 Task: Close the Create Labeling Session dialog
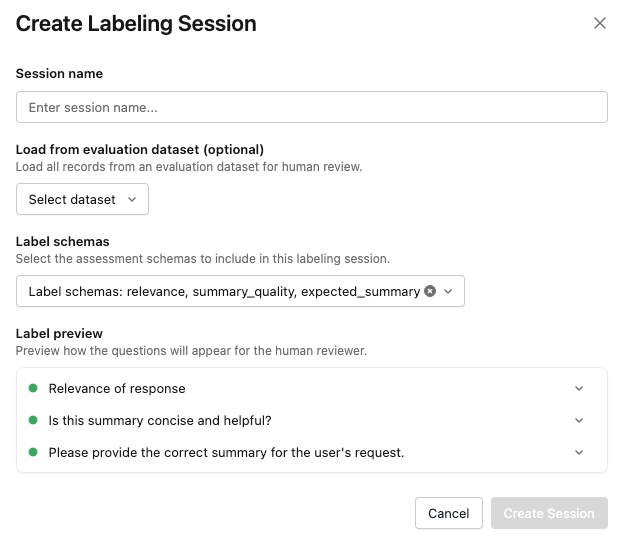600,23
